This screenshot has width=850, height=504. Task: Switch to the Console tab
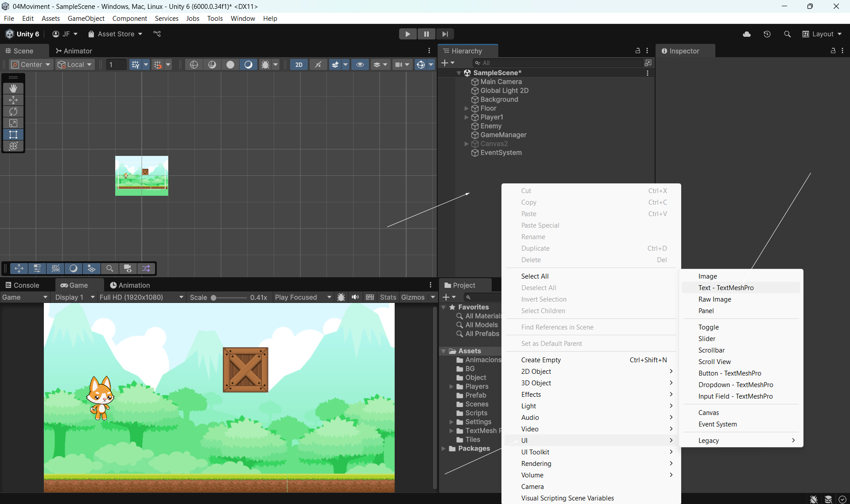click(23, 285)
